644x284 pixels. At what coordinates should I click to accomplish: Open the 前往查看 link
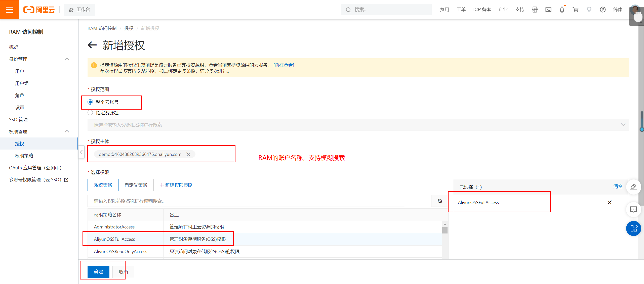click(x=284, y=65)
